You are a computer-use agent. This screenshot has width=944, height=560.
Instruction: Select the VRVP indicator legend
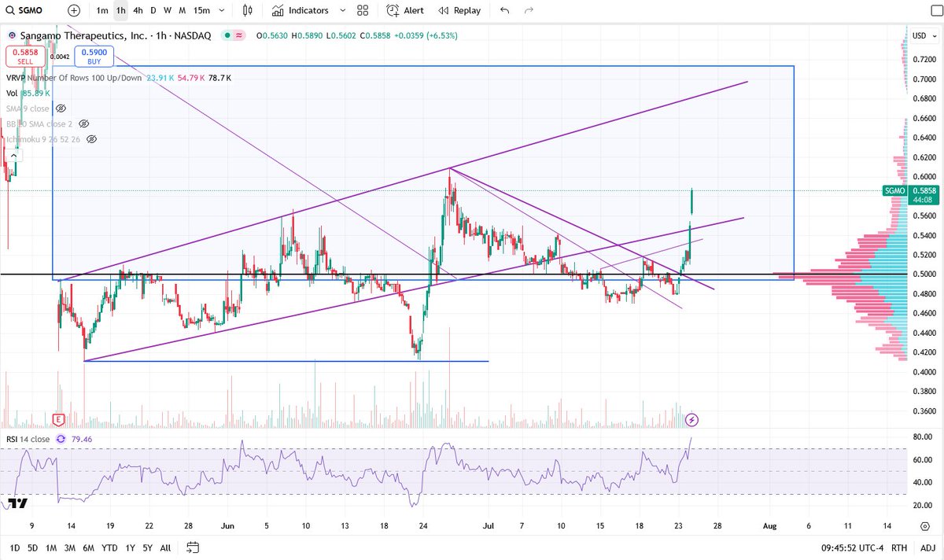(74, 78)
